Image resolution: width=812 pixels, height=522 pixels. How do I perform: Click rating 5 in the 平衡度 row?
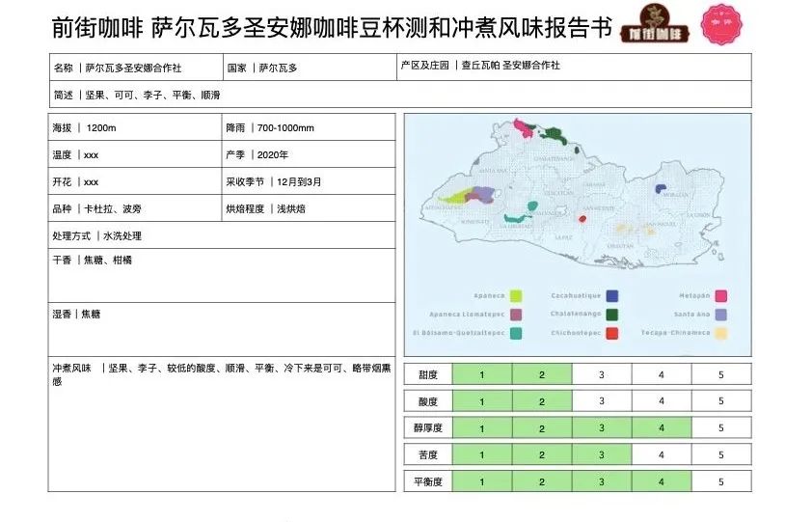pyautogui.click(x=720, y=481)
